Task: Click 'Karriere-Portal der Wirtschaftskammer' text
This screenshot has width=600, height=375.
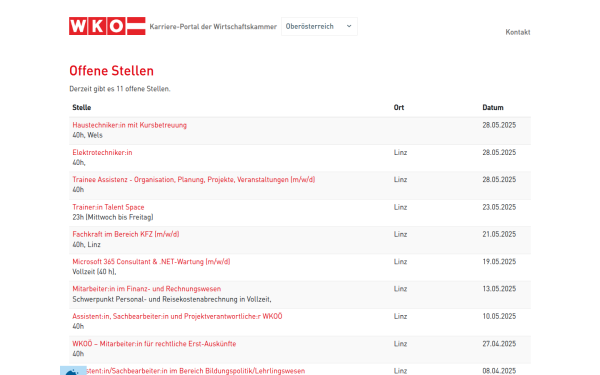Action: pyautogui.click(x=213, y=26)
